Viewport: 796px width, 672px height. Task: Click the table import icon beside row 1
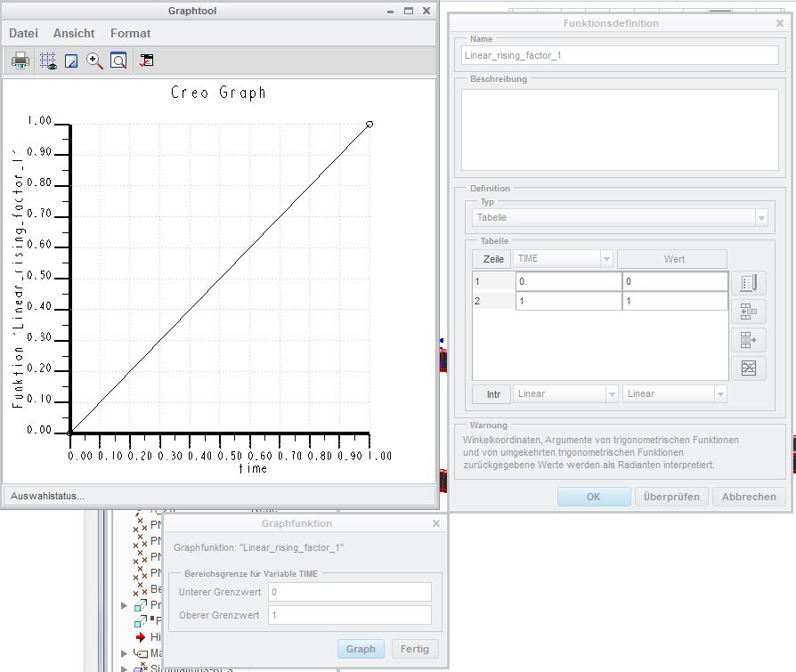click(x=749, y=283)
